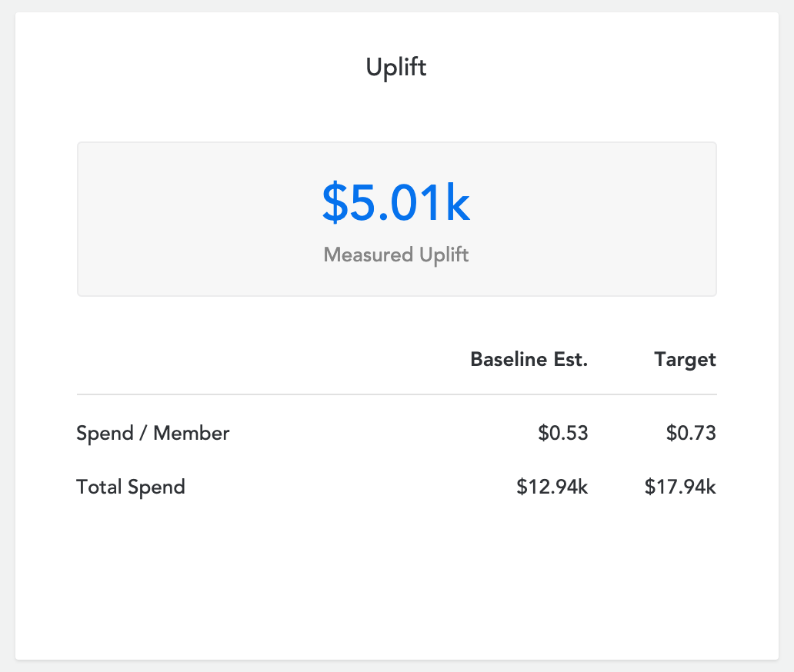794x672 pixels.
Task: Click the letter k in $5.01k
Action: click(x=458, y=203)
